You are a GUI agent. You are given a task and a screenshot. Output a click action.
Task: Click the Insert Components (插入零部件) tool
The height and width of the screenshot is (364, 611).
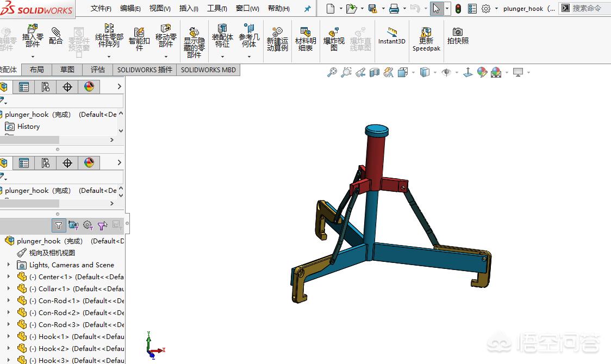pyautogui.click(x=32, y=36)
